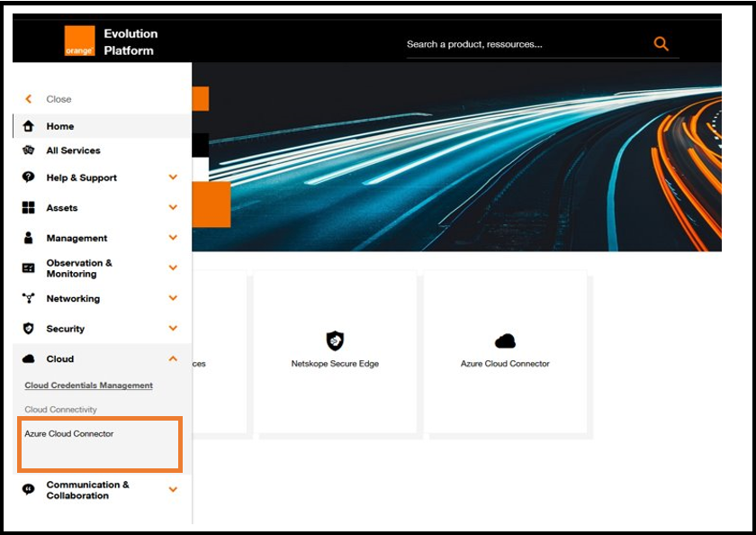The width and height of the screenshot is (756, 535).
Task: Expand the Management chevron
Action: coord(173,238)
